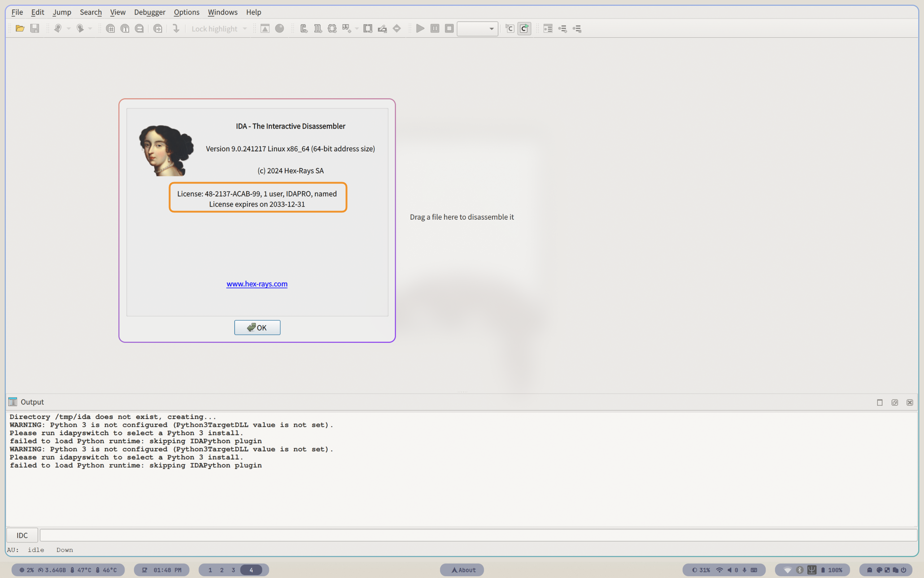
Task: Switch to workspace 1 in the taskbar
Action: click(x=210, y=570)
